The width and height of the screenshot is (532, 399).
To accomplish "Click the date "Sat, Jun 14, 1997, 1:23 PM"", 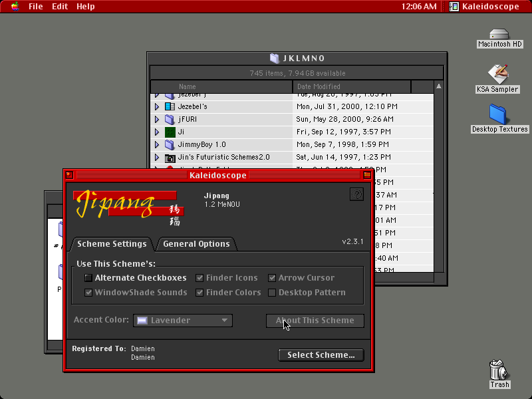I will [x=343, y=157].
